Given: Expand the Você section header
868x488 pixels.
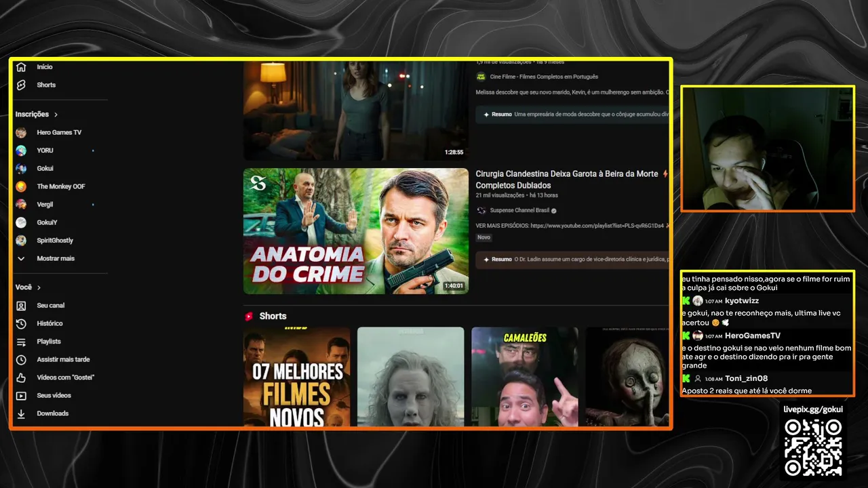Looking at the screenshot, I should pos(28,287).
